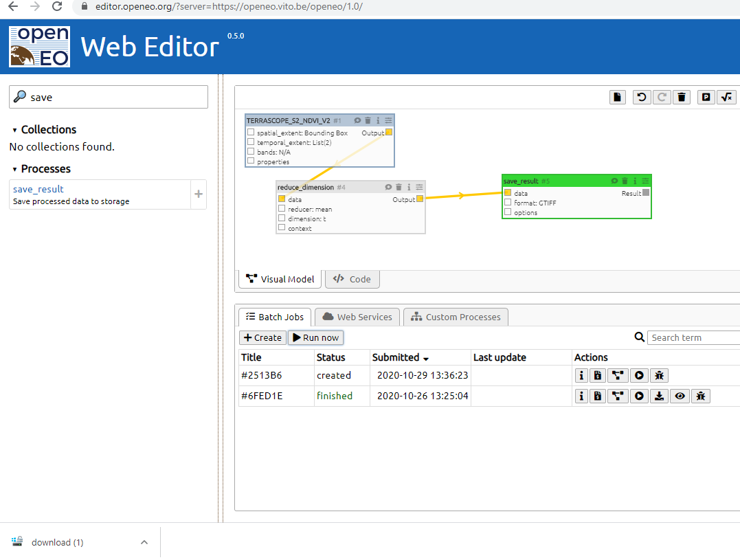Collapse the download panel with its chevron

pyautogui.click(x=144, y=542)
